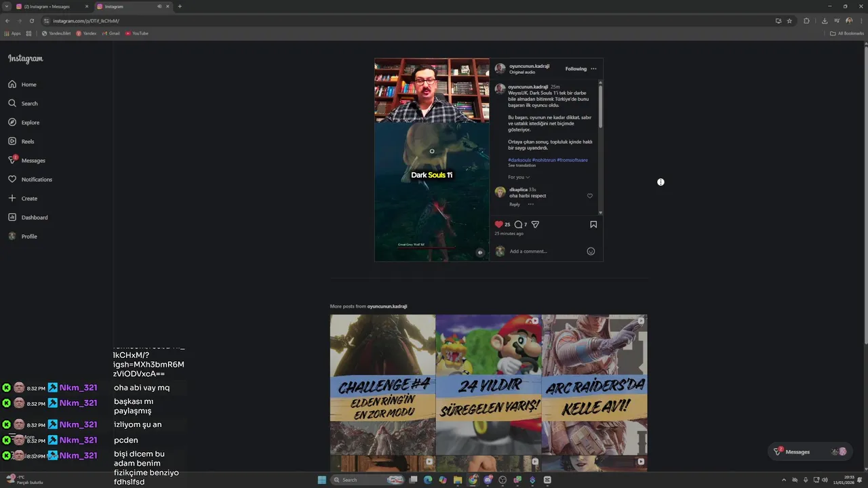The height and width of the screenshot is (488, 868).
Task: Click the browser back arrow
Action: coord(7,21)
